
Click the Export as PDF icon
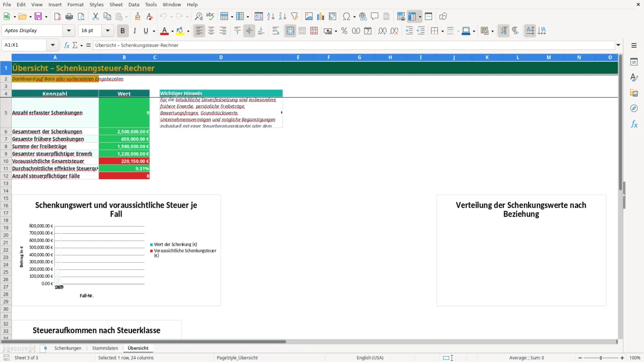pyautogui.click(x=57, y=17)
